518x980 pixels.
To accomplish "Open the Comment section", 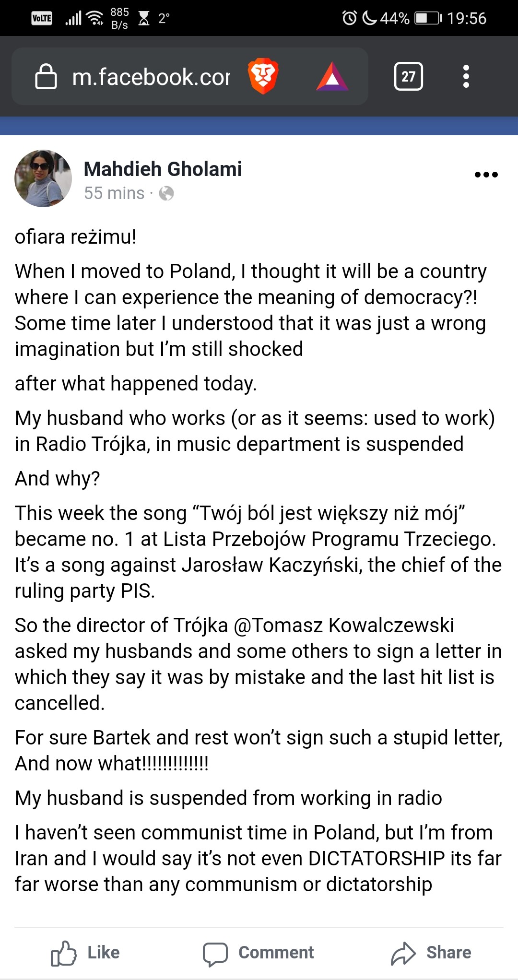I will [258, 953].
